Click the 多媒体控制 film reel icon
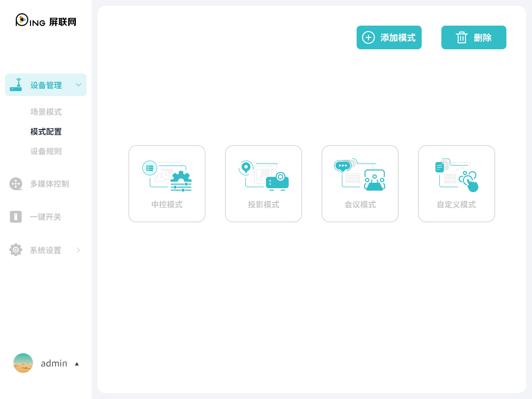This screenshot has width=532, height=399. pos(16,184)
